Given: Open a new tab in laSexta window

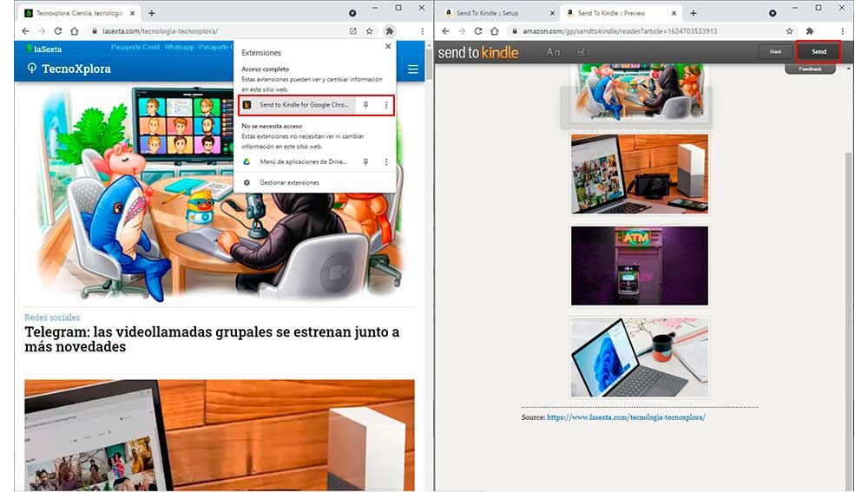Looking at the screenshot, I should [x=151, y=13].
